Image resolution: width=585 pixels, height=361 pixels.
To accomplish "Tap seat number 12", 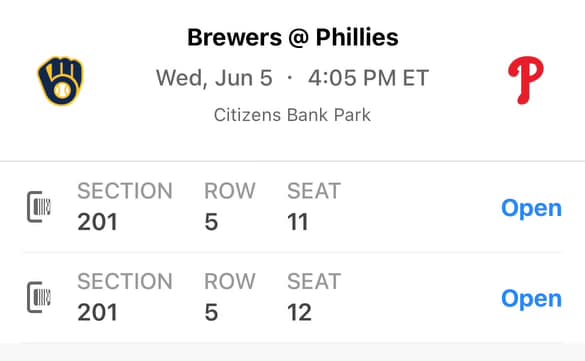I will pyautogui.click(x=299, y=313).
